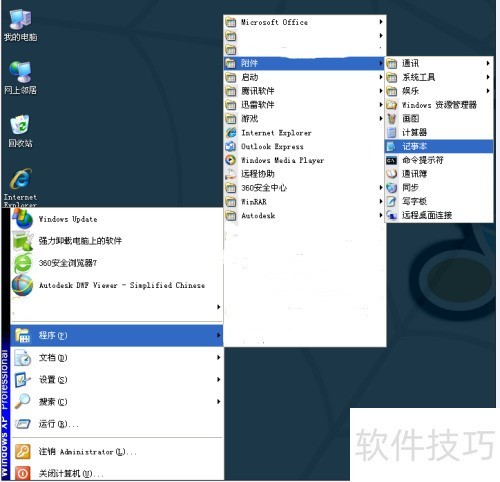Click the 画图 paint icon
The height and width of the screenshot is (482, 500).
pos(392,118)
